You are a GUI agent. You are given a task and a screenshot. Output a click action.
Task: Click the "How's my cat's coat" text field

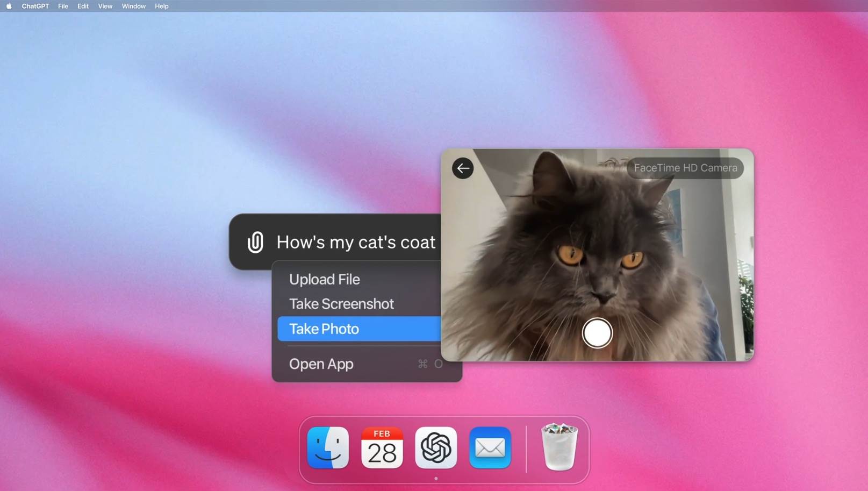[355, 242]
